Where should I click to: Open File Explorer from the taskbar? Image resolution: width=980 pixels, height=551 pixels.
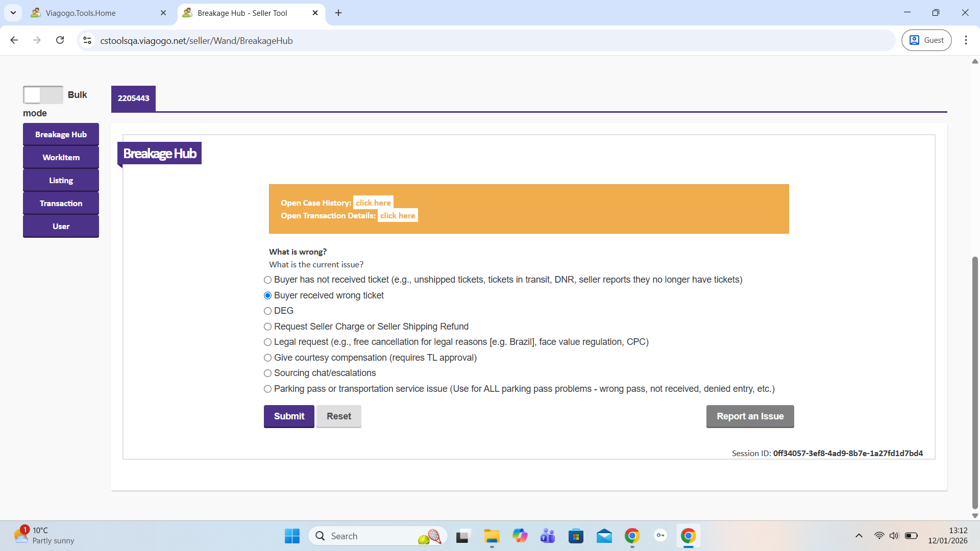pos(492,536)
